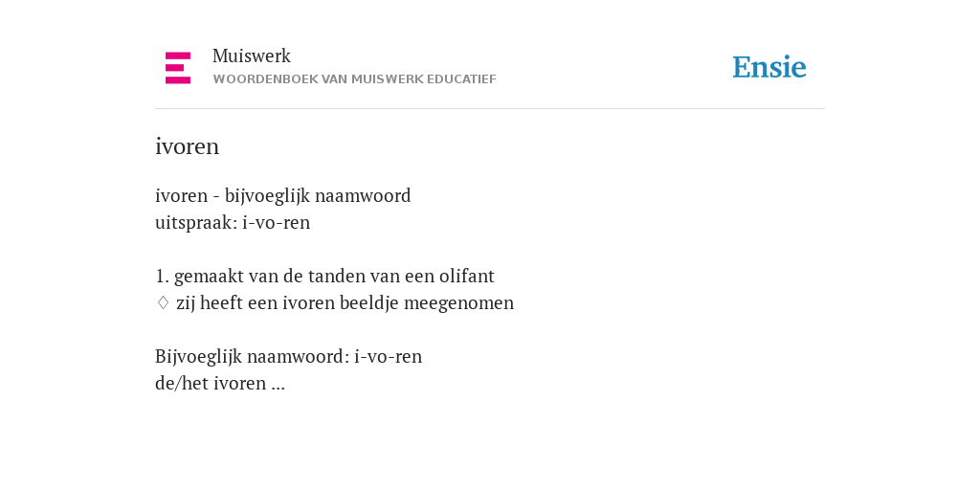
Task: Click the definition 'gemaakt van de tanden van een olifant'
Action: tap(334, 276)
